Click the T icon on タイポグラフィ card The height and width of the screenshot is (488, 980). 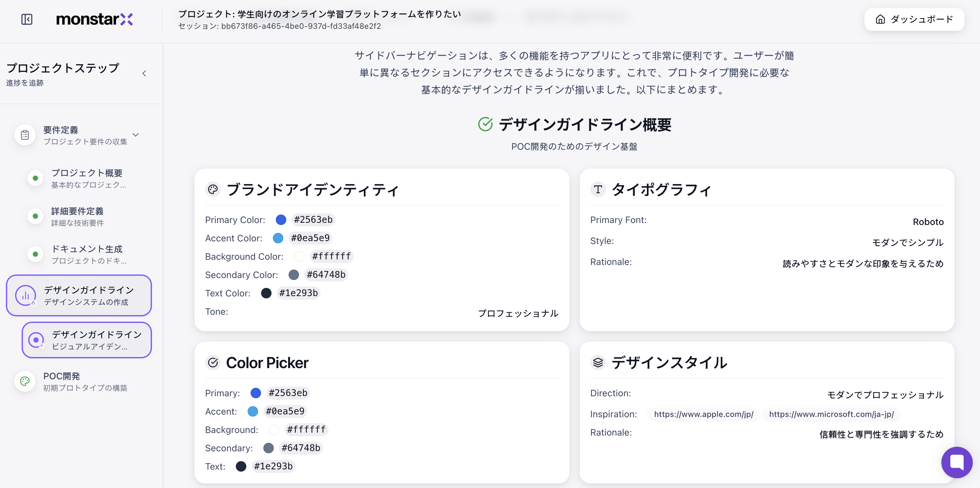[x=598, y=189]
